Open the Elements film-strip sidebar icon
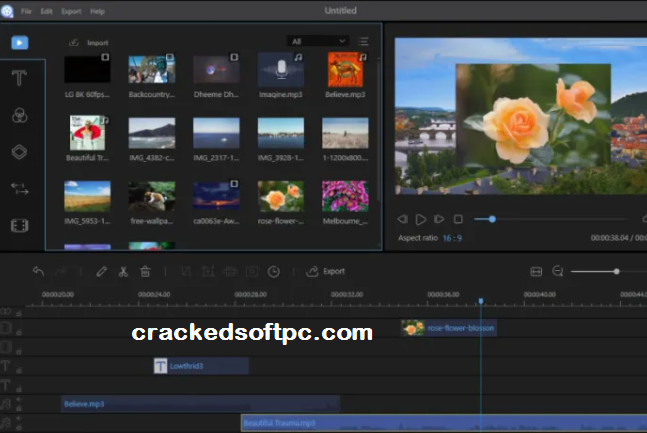Screen dimensions: 647x433 click(19, 225)
